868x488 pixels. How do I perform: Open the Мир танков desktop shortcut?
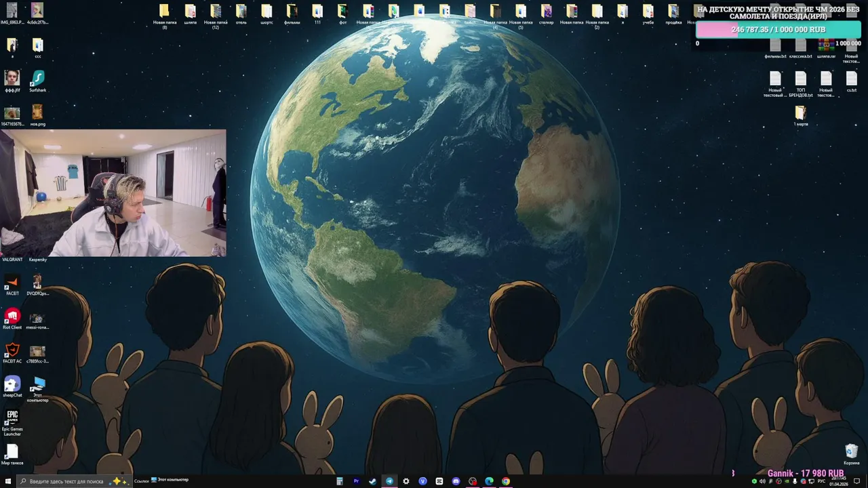[x=12, y=453]
